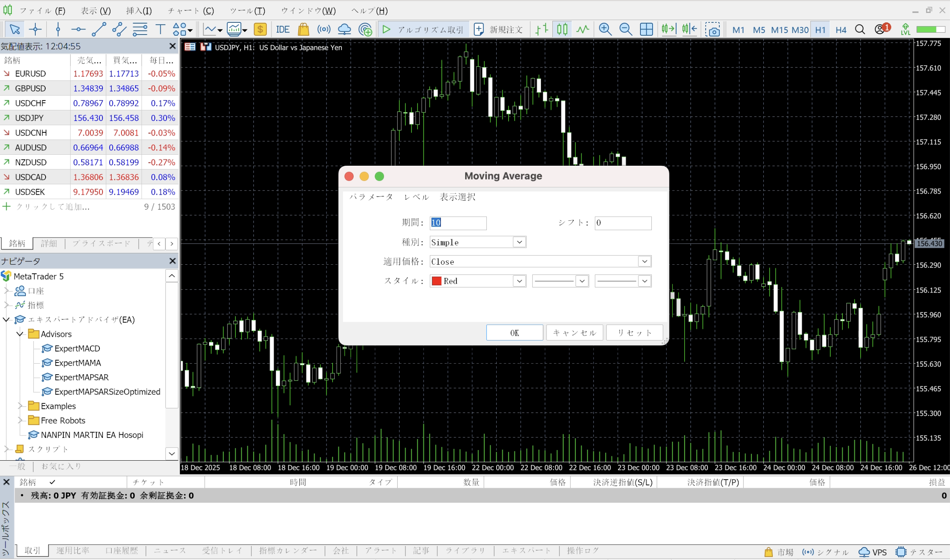950x560 pixels.
Task: Click the zoom in magnifier icon
Action: pos(605,29)
